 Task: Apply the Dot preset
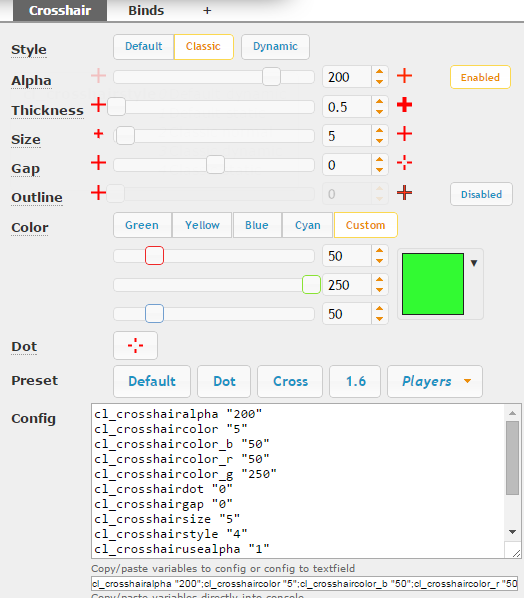click(x=224, y=381)
